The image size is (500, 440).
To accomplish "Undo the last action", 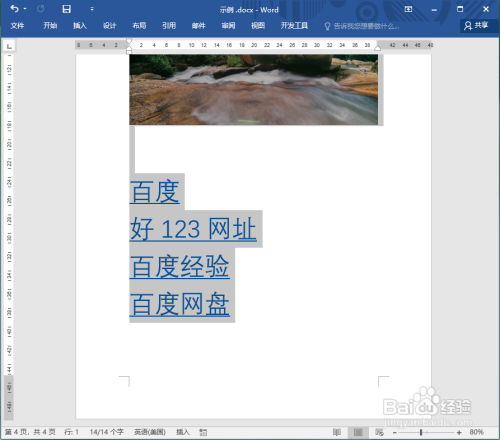I will [14, 9].
